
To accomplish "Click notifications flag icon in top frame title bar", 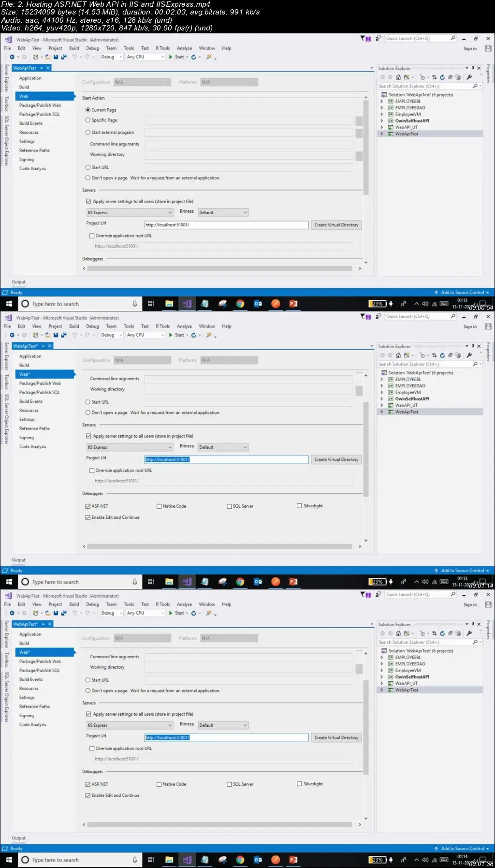I will (x=365, y=39).
